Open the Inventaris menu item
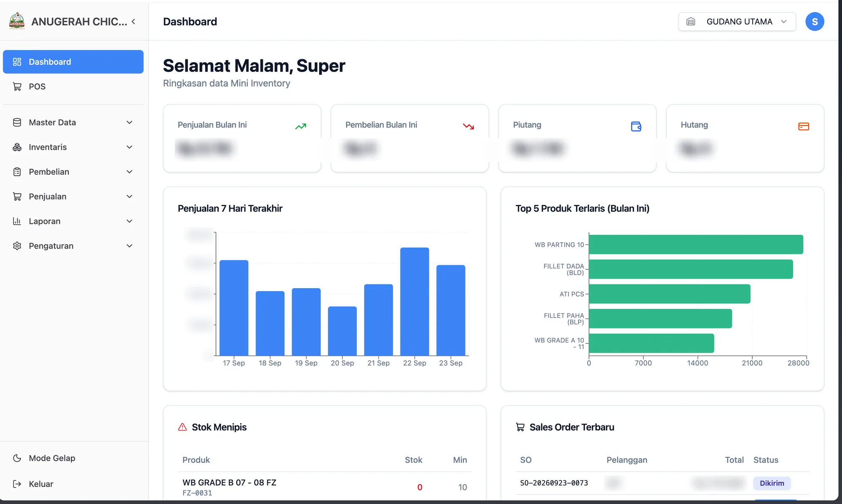This screenshot has height=504, width=842. [x=73, y=147]
